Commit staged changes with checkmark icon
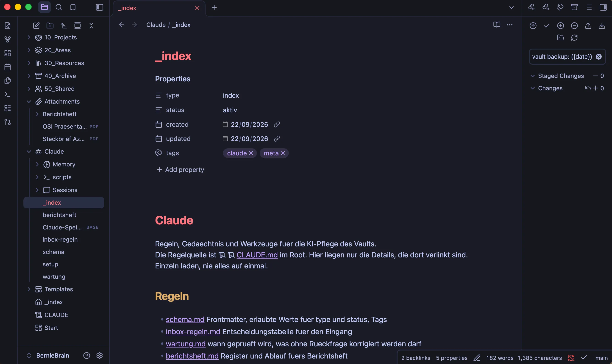This screenshot has width=612, height=364. click(547, 25)
